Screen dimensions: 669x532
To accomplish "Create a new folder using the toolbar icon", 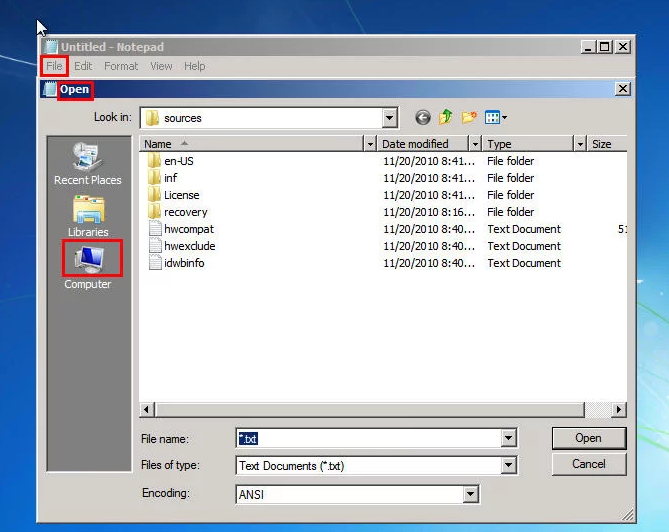I will [469, 117].
